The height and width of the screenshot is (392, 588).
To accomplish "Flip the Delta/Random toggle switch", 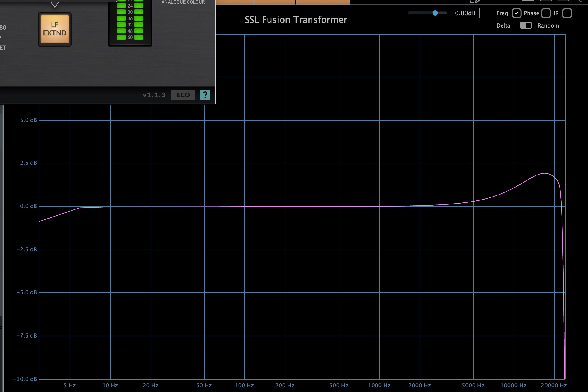I will [526, 25].
